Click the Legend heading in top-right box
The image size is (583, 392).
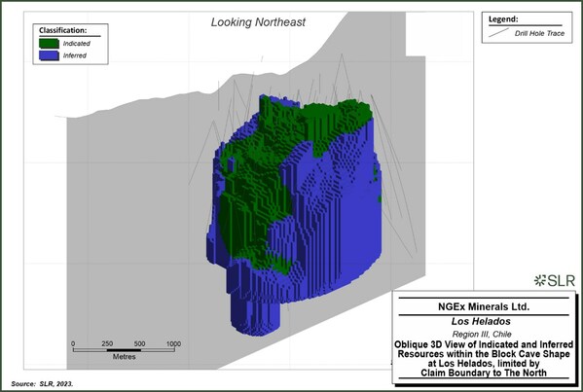(x=503, y=19)
